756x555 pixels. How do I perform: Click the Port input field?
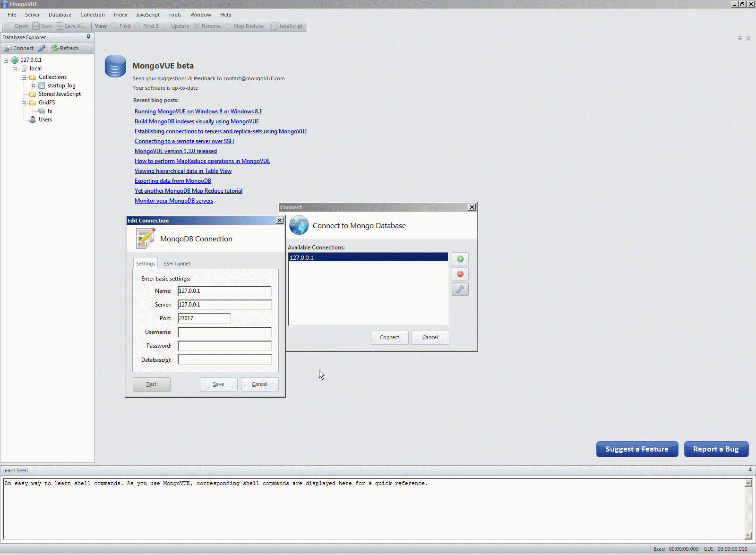pos(204,318)
